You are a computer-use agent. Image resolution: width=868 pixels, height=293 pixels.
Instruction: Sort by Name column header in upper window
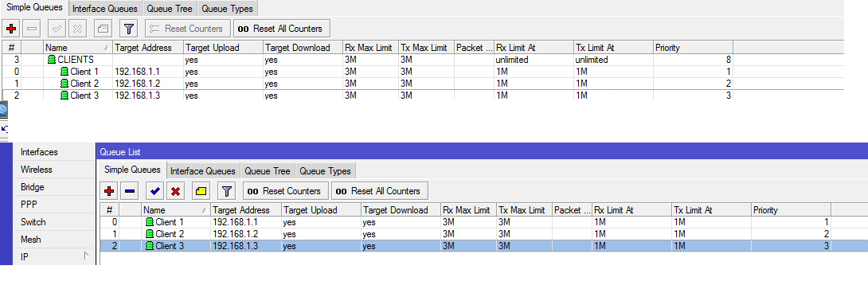coord(78,48)
